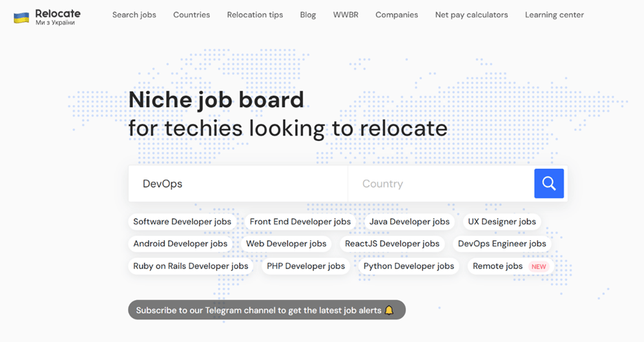Open Net pay calculators
The image size is (644, 342).
[472, 14]
